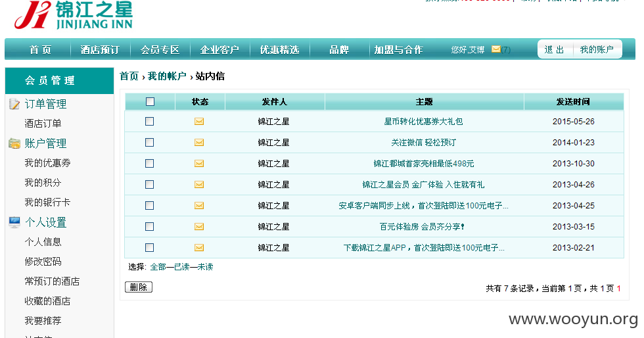Select 未读 unread messages link
This screenshot has height=338, width=644.
click(205, 267)
